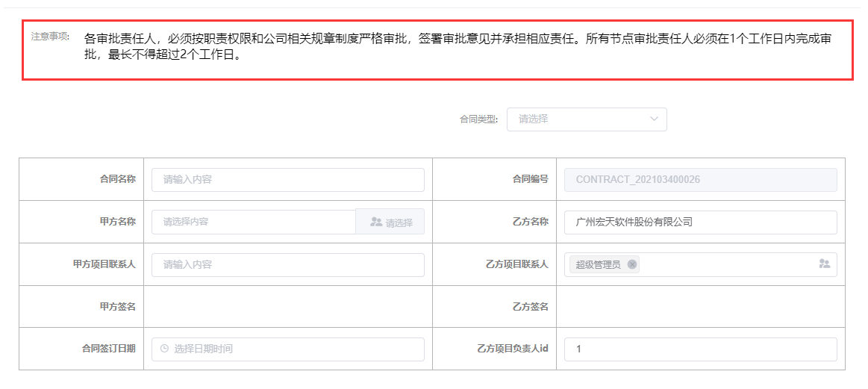The height and width of the screenshot is (389, 868).
Task: Click the 合同类型 field label
Action: [x=478, y=119]
